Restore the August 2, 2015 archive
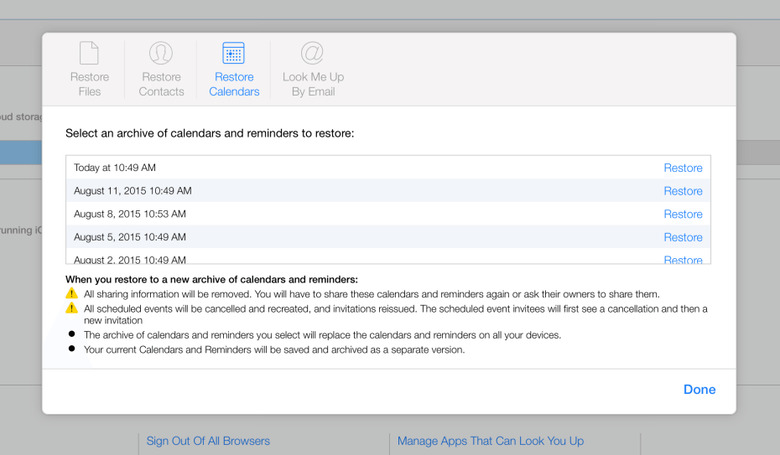The width and height of the screenshot is (780, 455). [x=683, y=259]
